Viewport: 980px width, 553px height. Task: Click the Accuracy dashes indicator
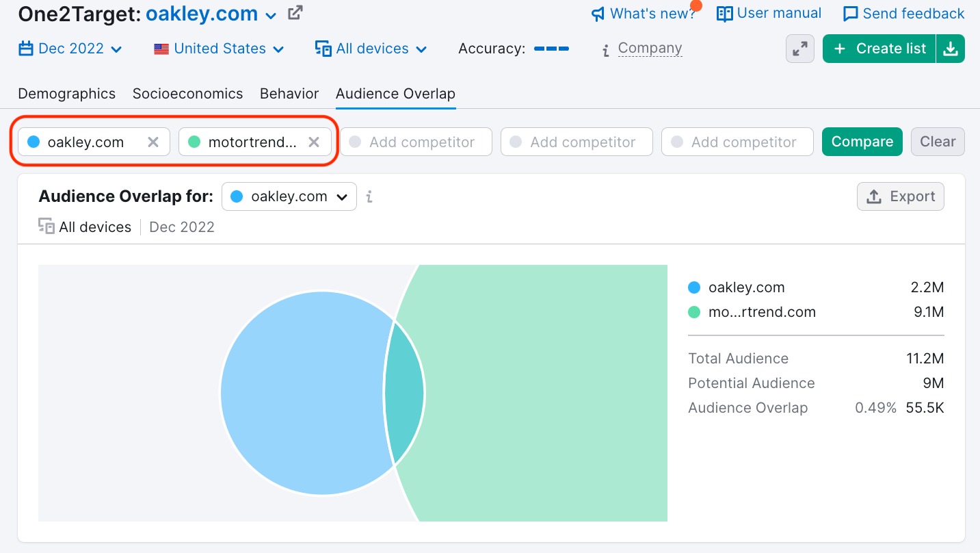551,49
